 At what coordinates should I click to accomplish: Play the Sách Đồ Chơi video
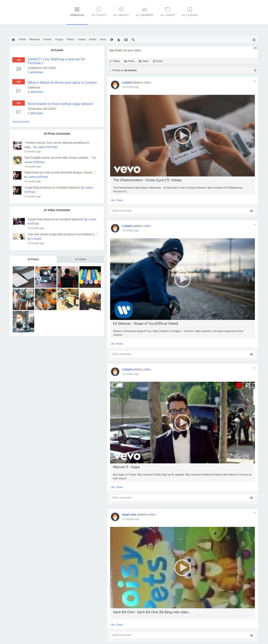tap(182, 568)
